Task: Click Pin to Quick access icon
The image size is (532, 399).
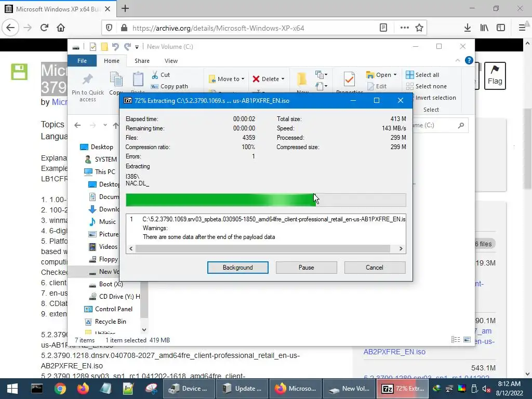Action: [87, 80]
